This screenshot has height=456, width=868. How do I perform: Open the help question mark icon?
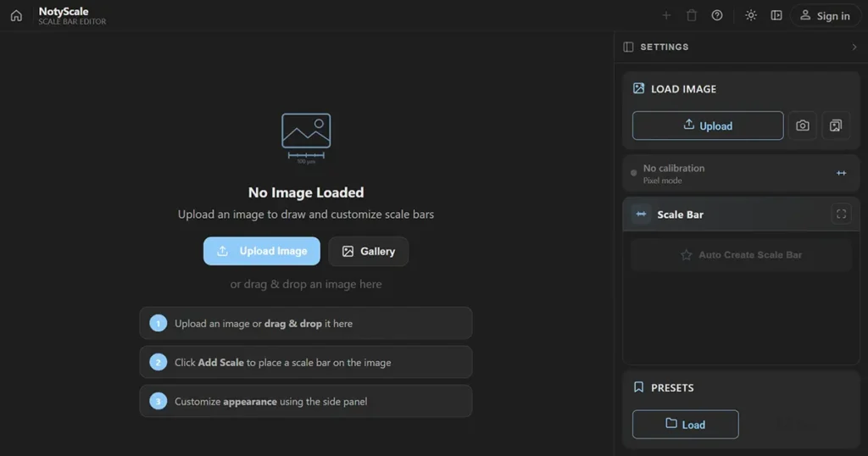coord(717,15)
